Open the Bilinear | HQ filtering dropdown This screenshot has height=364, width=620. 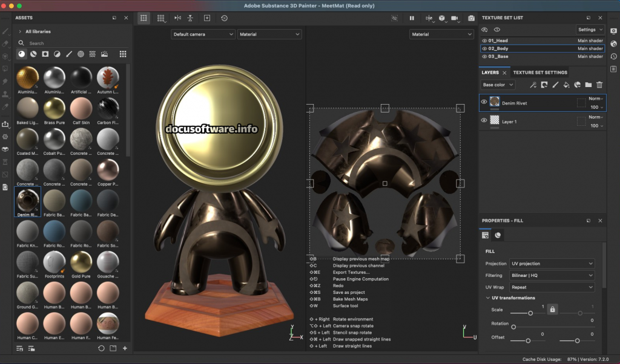[552, 276]
